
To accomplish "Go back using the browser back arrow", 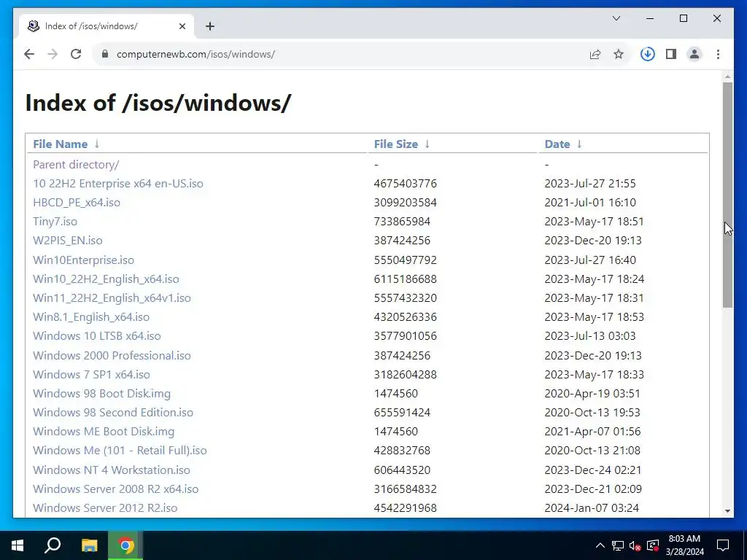I will coord(29,54).
